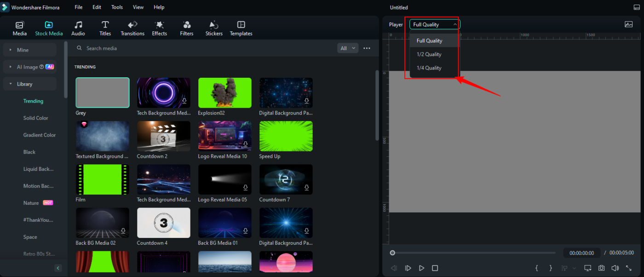This screenshot has height=277, width=644.
Task: Open the Titles panel icon
Action: coord(105,28)
